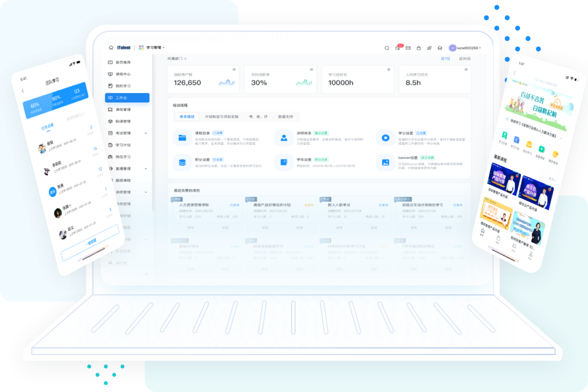Click the 积分设置 database icon

pos(182,162)
